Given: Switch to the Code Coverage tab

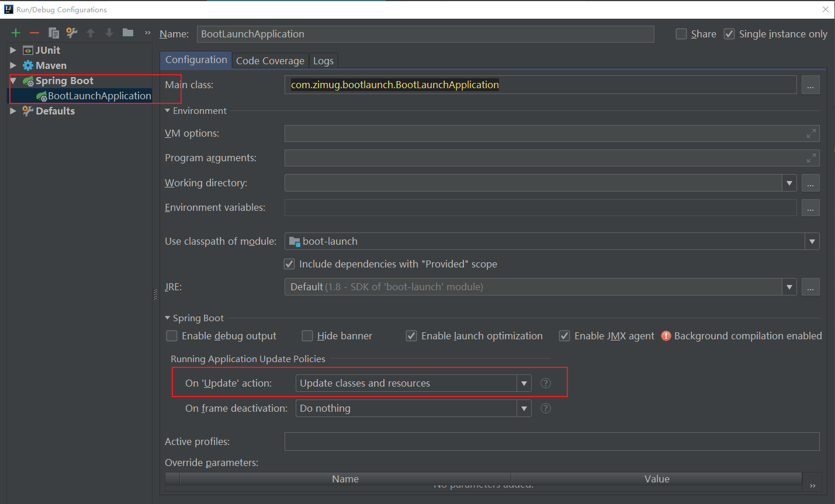Looking at the screenshot, I should click(270, 61).
